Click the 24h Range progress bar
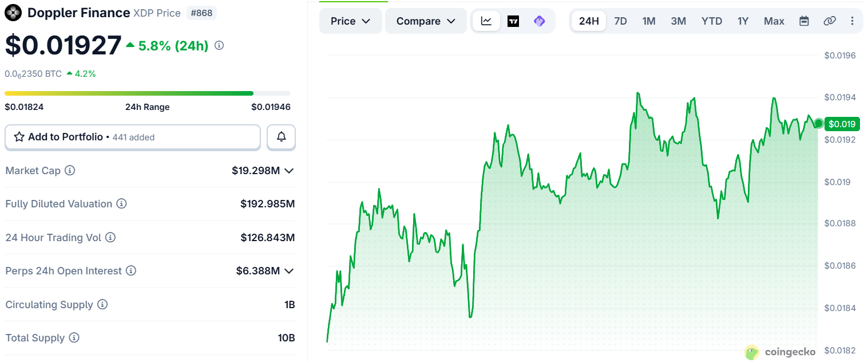Screen dimensions: 868x362 (x=148, y=93)
